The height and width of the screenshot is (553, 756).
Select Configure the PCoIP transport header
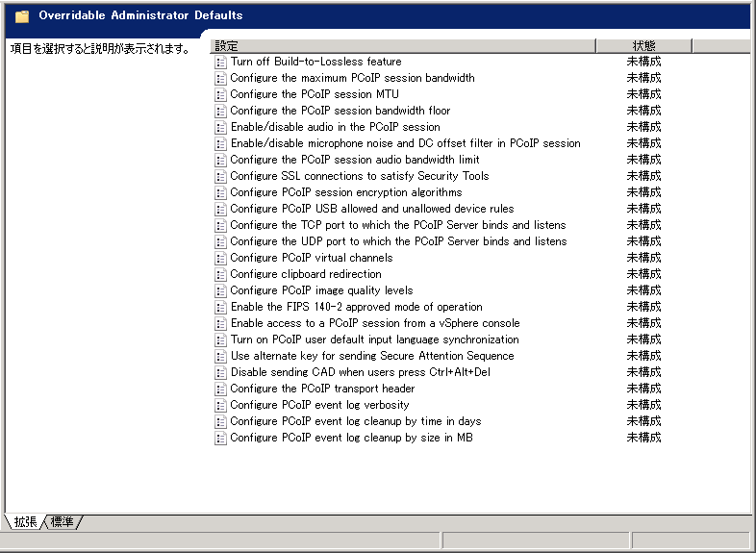pyautogui.click(x=322, y=390)
